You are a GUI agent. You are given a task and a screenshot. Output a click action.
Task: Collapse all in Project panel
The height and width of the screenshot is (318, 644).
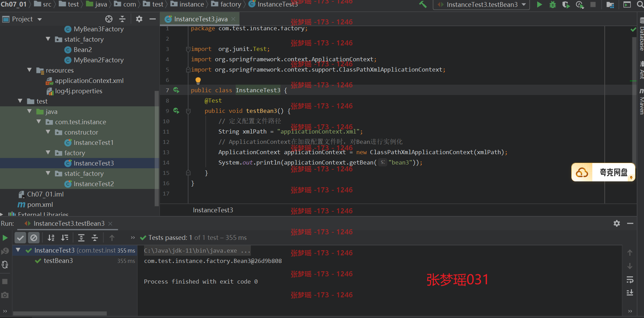pos(122,19)
